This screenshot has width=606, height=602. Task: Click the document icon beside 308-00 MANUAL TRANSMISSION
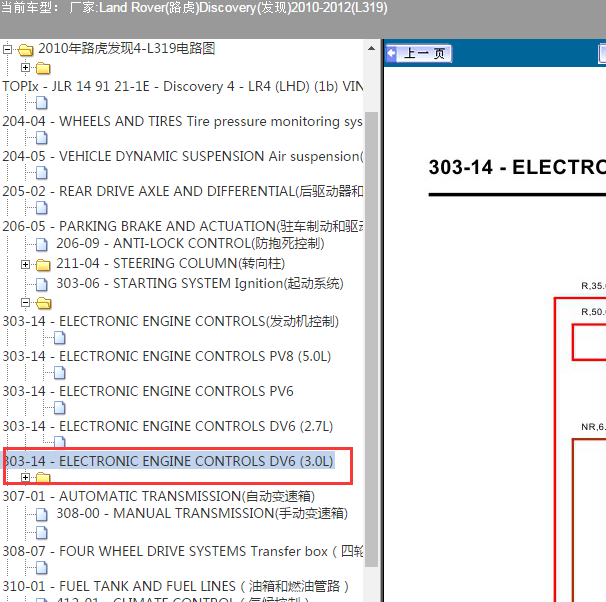[x=42, y=515]
